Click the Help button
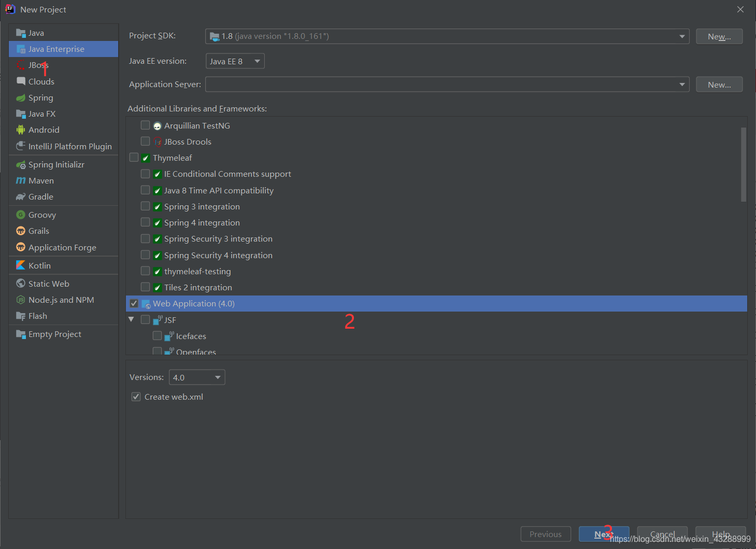The height and width of the screenshot is (549, 756). point(721,534)
